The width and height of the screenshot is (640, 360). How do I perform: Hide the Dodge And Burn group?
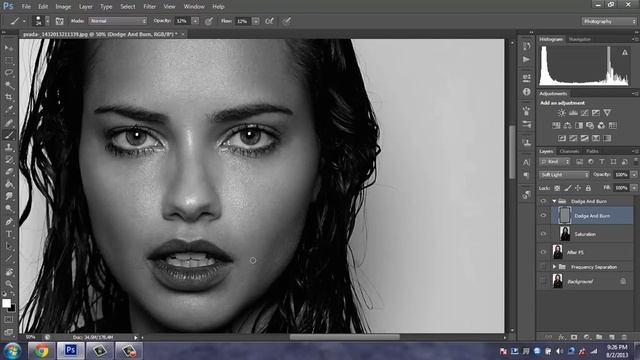pos(543,201)
